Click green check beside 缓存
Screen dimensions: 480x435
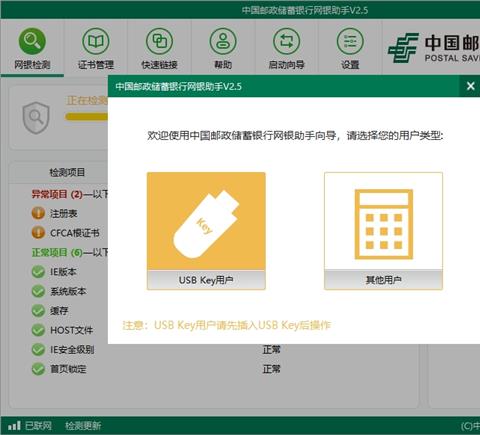[x=38, y=311]
